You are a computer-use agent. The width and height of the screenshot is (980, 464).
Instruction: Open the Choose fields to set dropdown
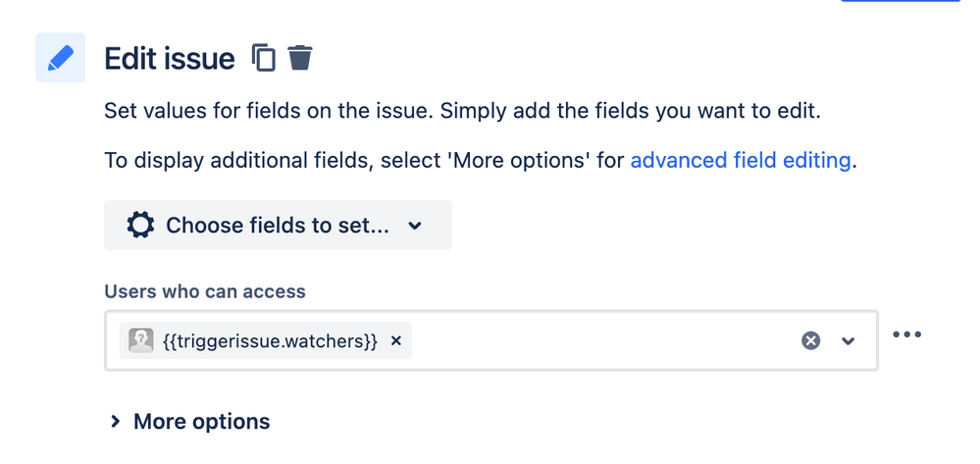(x=278, y=225)
